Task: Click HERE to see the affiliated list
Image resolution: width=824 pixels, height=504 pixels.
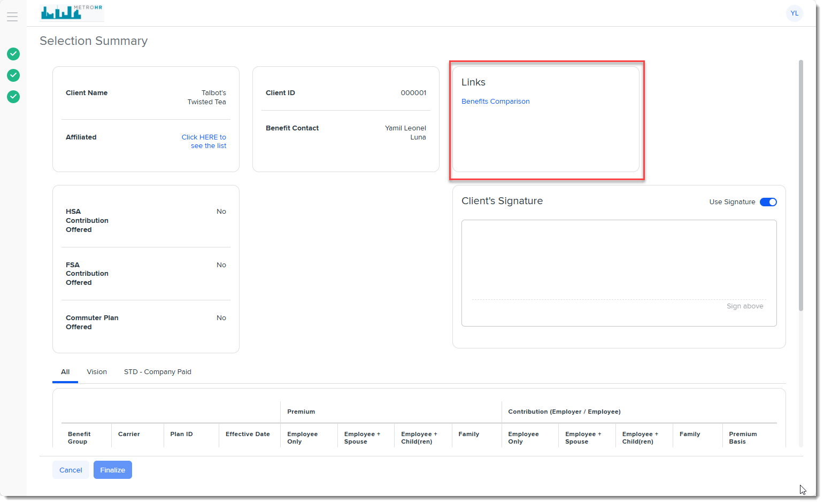Action: (x=204, y=142)
